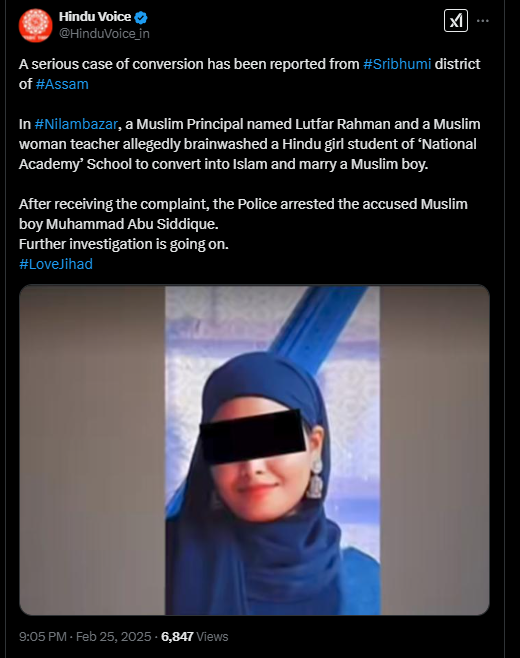View the 6,847 Views count

195,637
